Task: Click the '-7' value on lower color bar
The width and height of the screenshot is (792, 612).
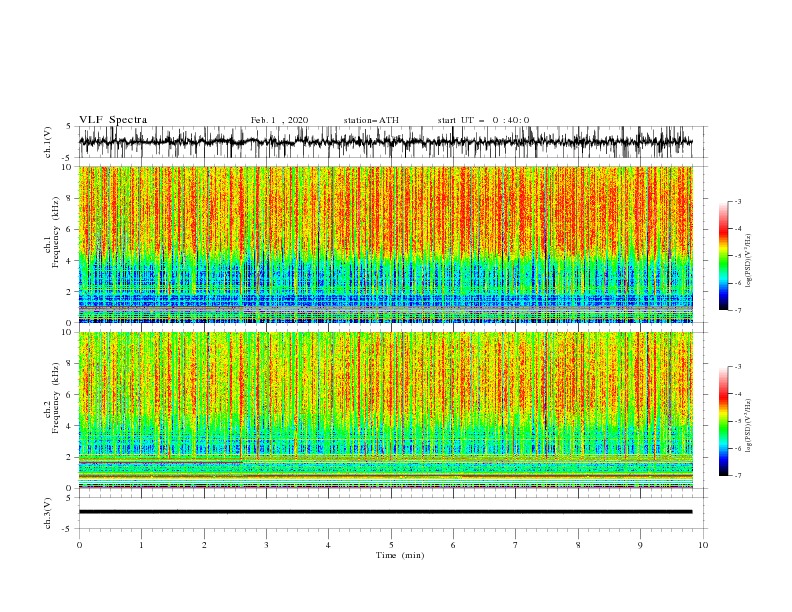Action: (737, 475)
